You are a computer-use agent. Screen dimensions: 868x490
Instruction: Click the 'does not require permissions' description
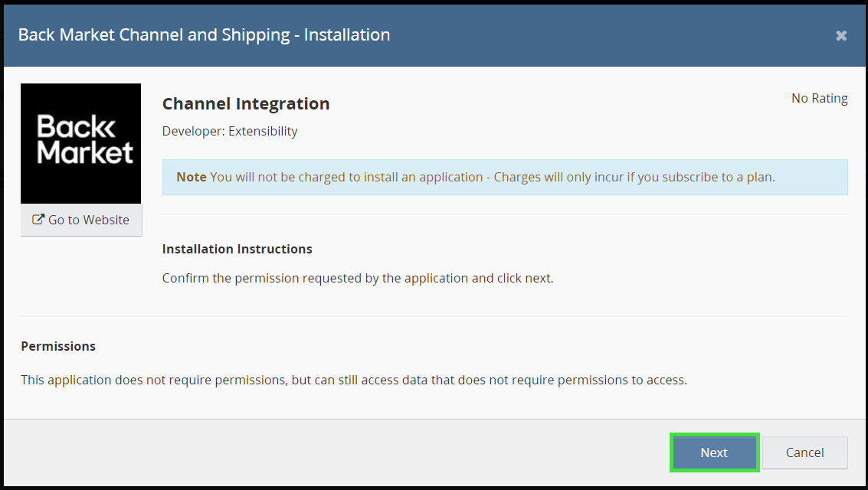point(353,380)
